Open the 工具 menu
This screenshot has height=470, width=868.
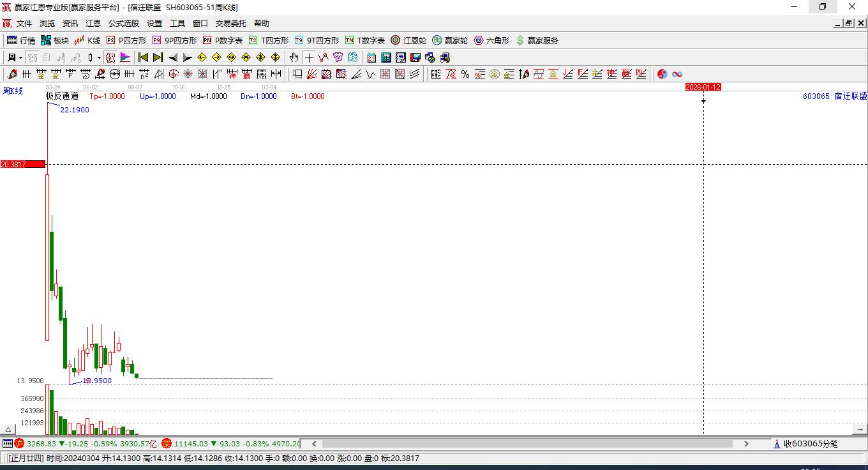click(177, 24)
